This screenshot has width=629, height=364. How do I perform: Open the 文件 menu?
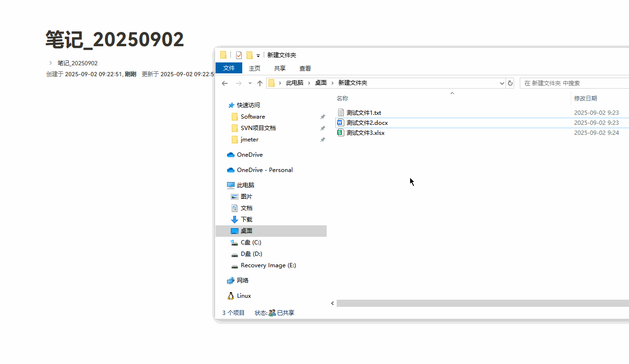pos(229,68)
